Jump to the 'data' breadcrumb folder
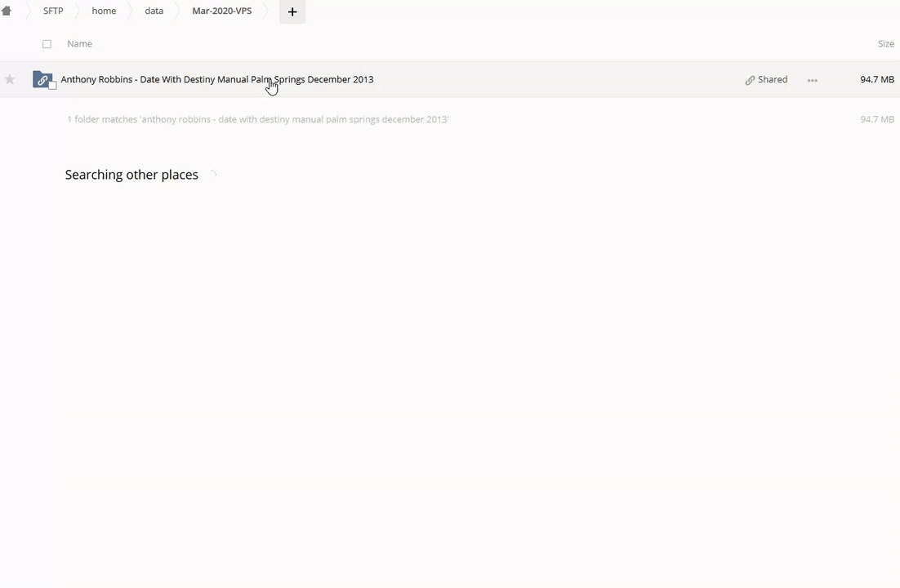Screen dimensions: 900x588 (154, 11)
